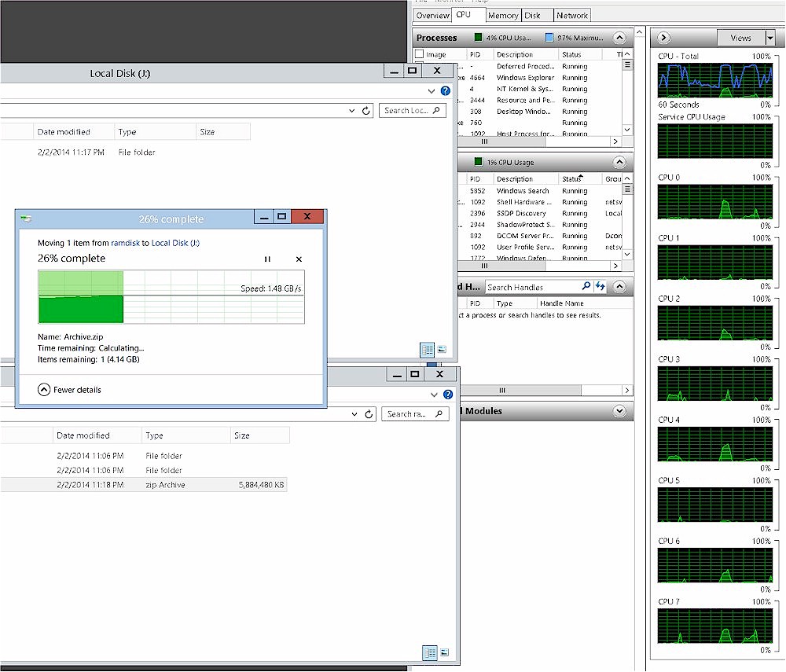Sort Local Disk files by Type column

[x=155, y=132]
